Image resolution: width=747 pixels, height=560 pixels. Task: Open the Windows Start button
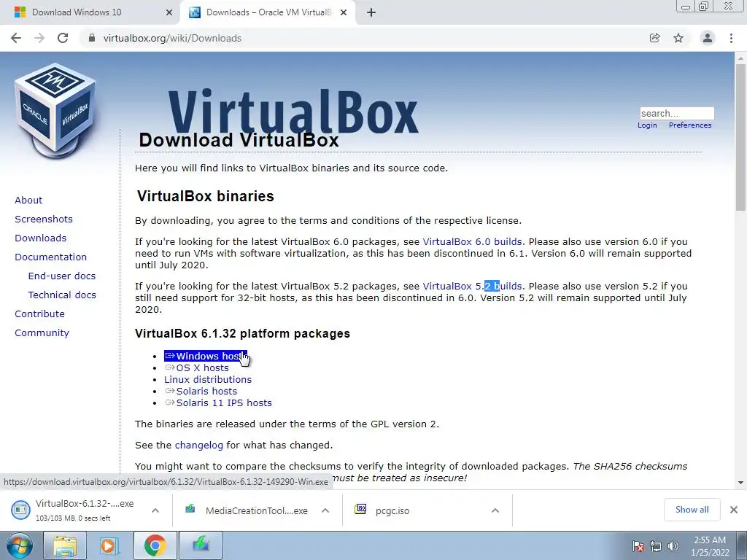(19, 545)
